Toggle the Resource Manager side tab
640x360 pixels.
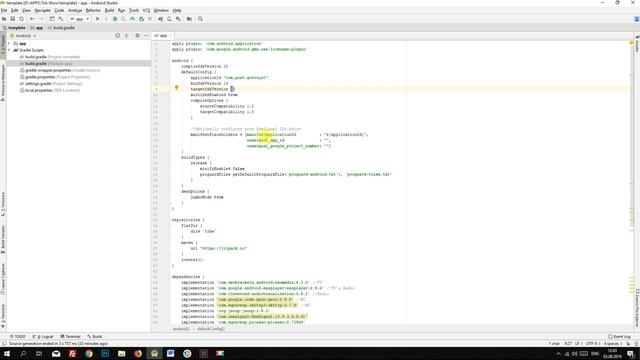[3, 82]
